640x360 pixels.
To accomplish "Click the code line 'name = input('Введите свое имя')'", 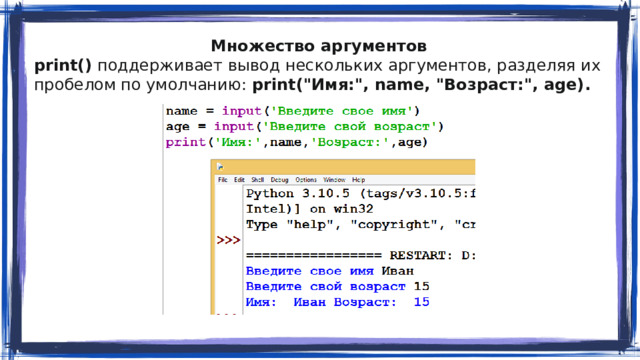I will [293, 111].
